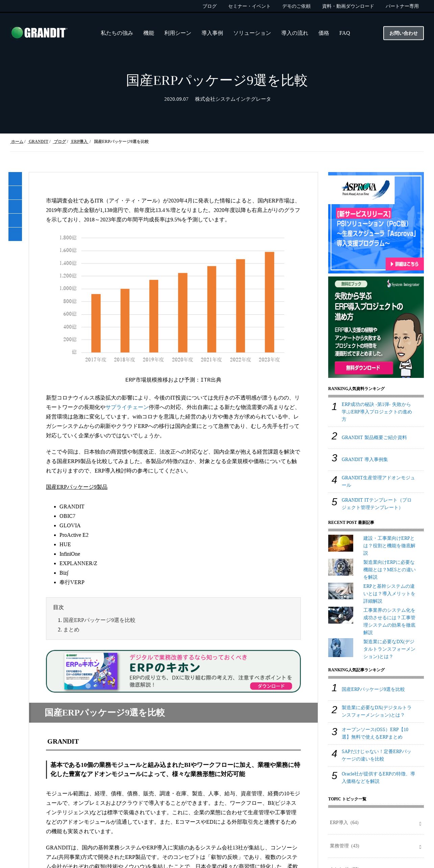This screenshot has height=868, width=434.
Task: Click the GRANDIT logo
Action: 39,33
